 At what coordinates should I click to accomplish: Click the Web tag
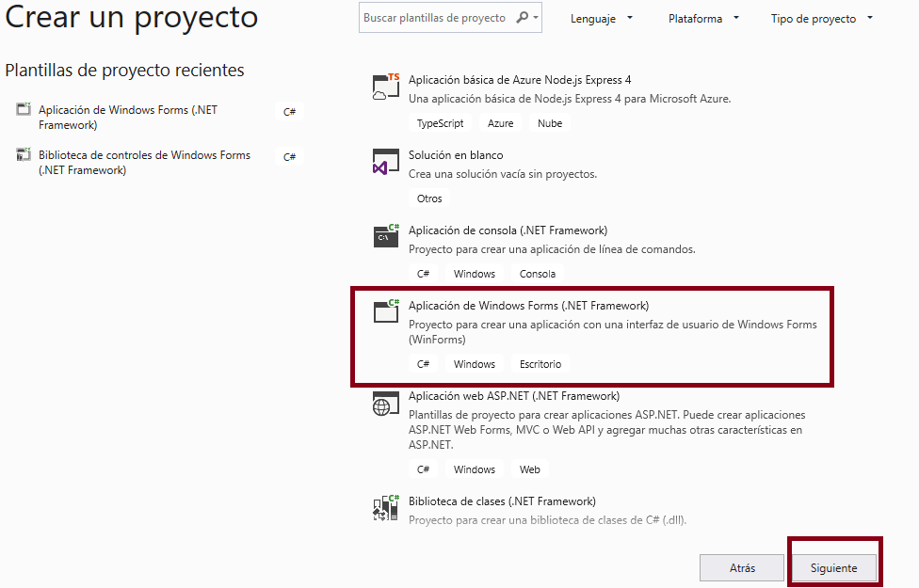(530, 469)
